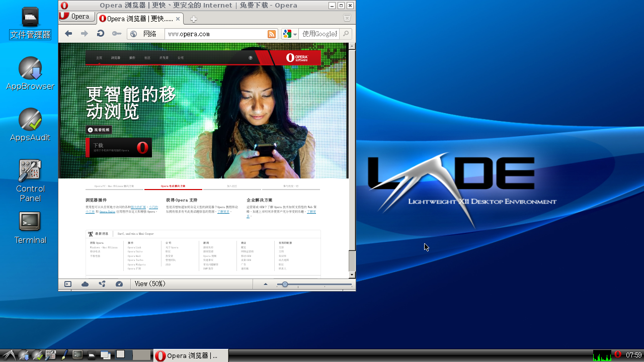
Task: Go forward with the forward arrow
Action: point(85,34)
